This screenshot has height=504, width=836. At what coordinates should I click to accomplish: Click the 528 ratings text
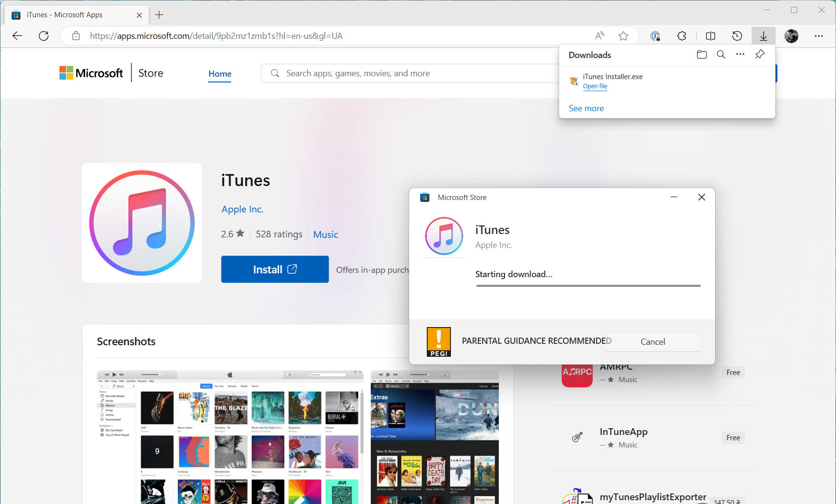click(279, 234)
